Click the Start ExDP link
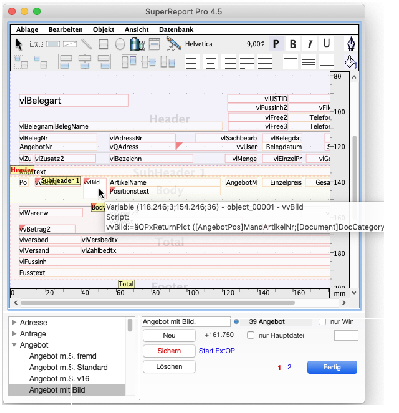399x413 pixels. tap(217, 351)
